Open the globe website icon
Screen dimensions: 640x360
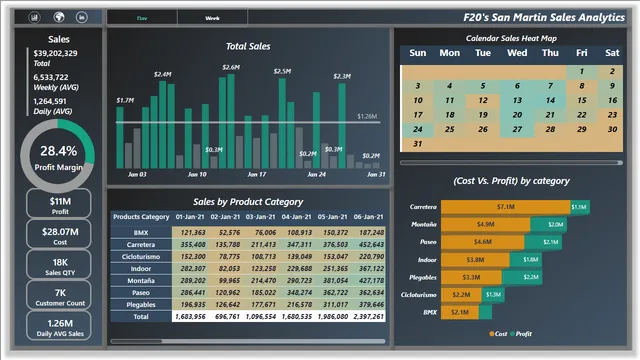[x=59, y=17]
